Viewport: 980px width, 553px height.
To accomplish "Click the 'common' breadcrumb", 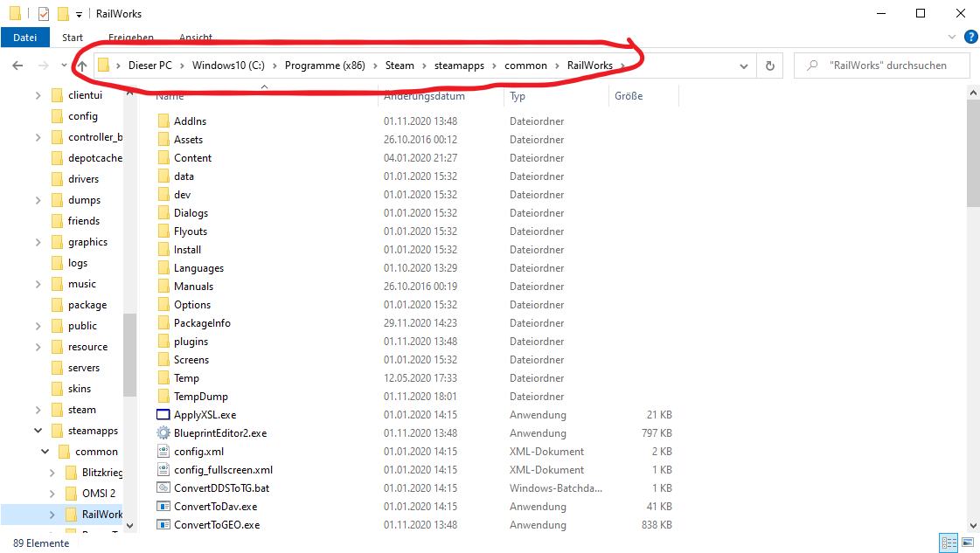I will (x=525, y=66).
